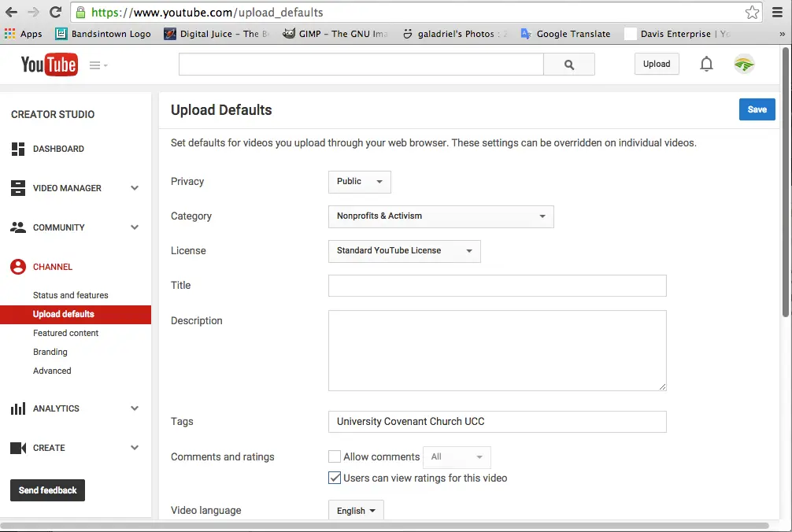
Task: Open notifications via the bell icon
Action: 706,64
